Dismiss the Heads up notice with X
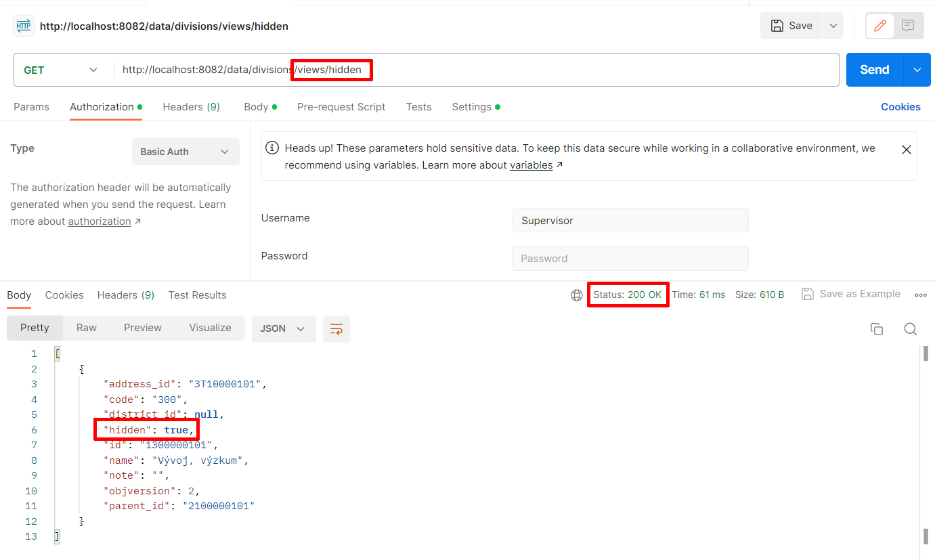This screenshot has width=935, height=560. tap(907, 150)
